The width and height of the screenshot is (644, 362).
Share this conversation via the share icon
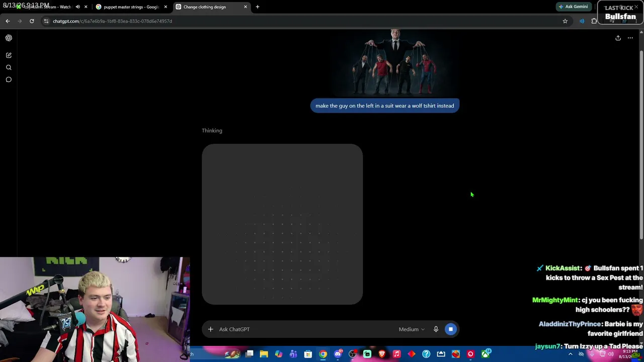tap(618, 38)
